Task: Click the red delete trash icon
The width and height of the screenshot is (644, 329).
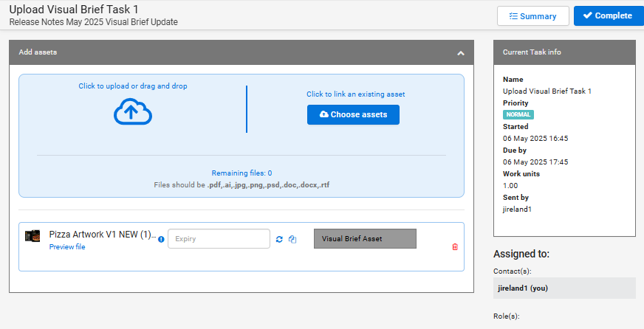Action: [455, 247]
